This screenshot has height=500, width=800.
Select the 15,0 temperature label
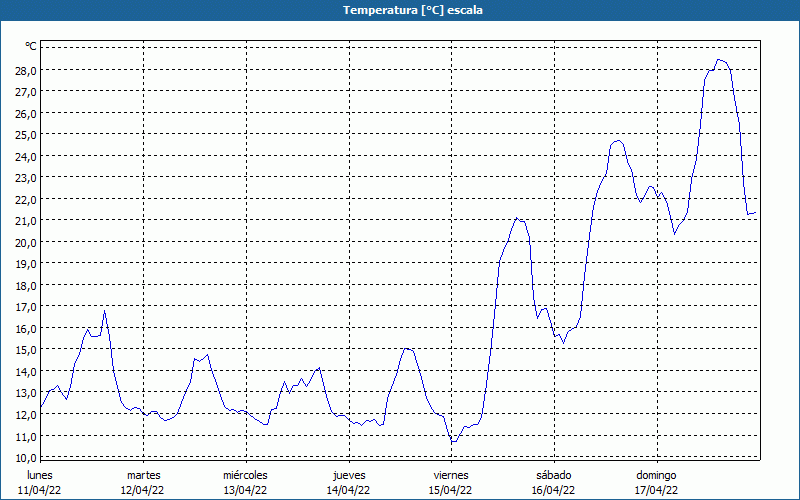pyautogui.click(x=27, y=350)
